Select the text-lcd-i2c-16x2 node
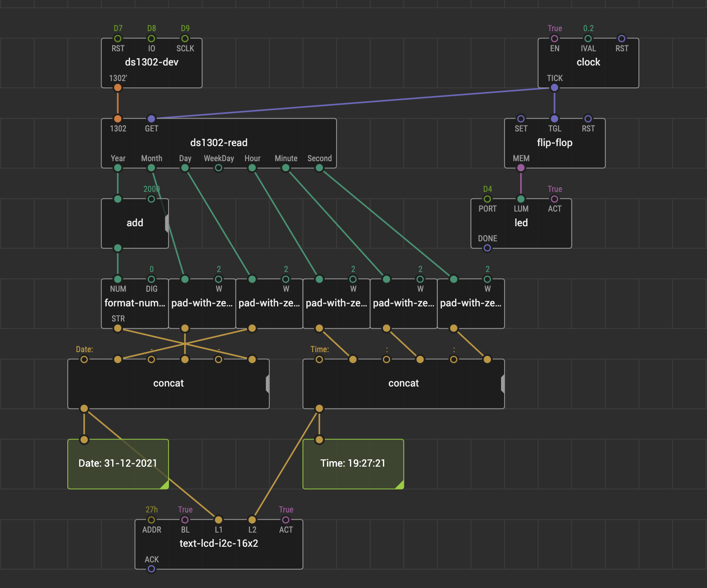Screen dimensions: 707x588 click(x=219, y=544)
